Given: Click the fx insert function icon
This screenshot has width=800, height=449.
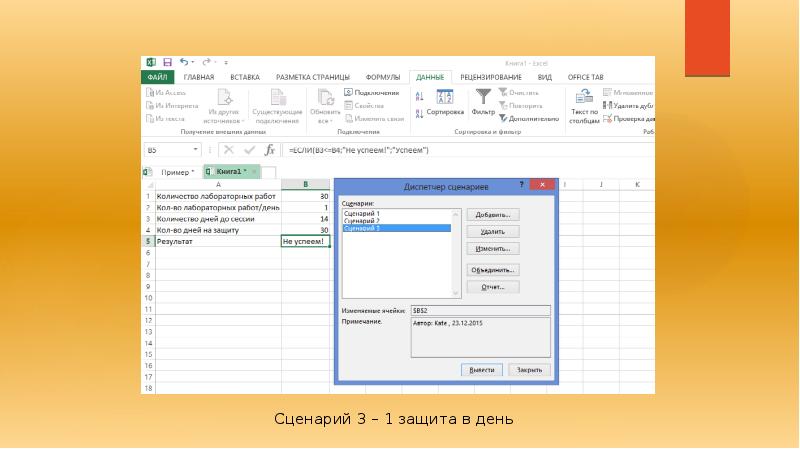Looking at the screenshot, I should pyautogui.click(x=269, y=150).
